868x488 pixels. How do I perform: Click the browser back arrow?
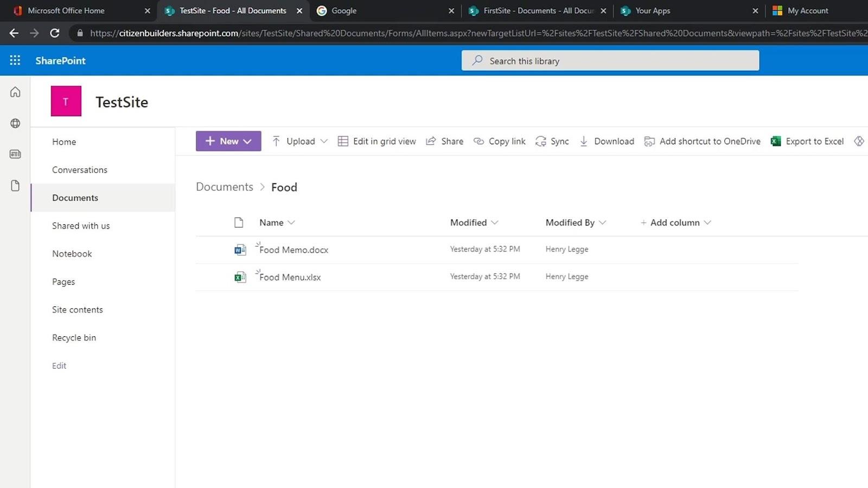click(x=14, y=33)
